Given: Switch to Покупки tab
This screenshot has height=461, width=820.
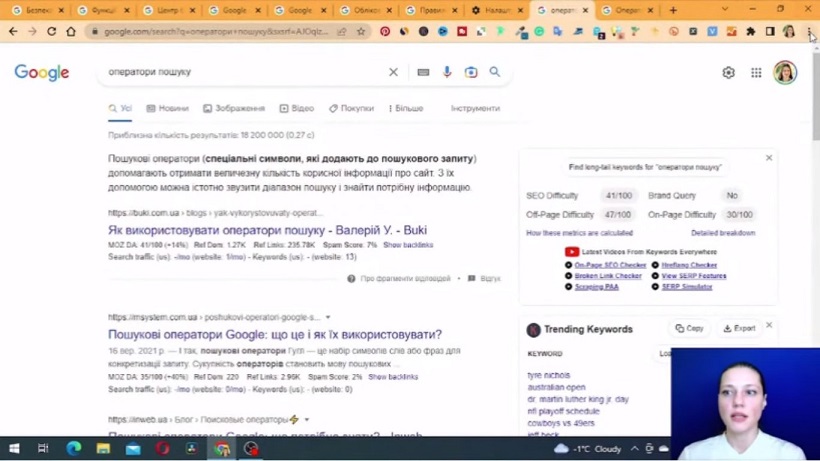Looking at the screenshot, I should point(351,108).
